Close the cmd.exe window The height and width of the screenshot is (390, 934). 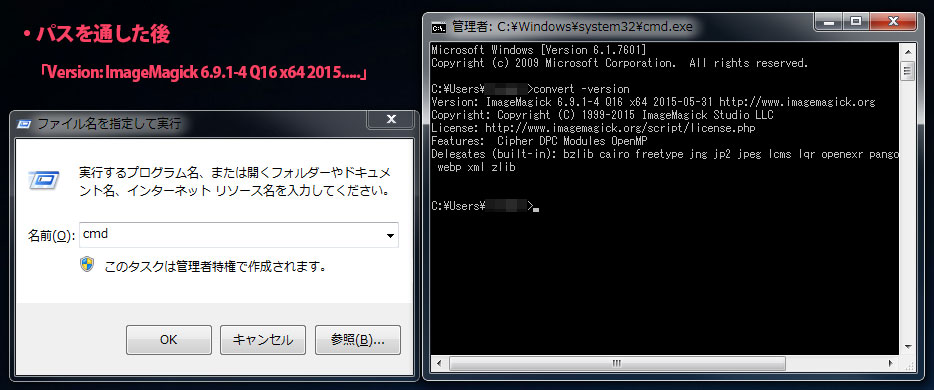[x=892, y=22]
